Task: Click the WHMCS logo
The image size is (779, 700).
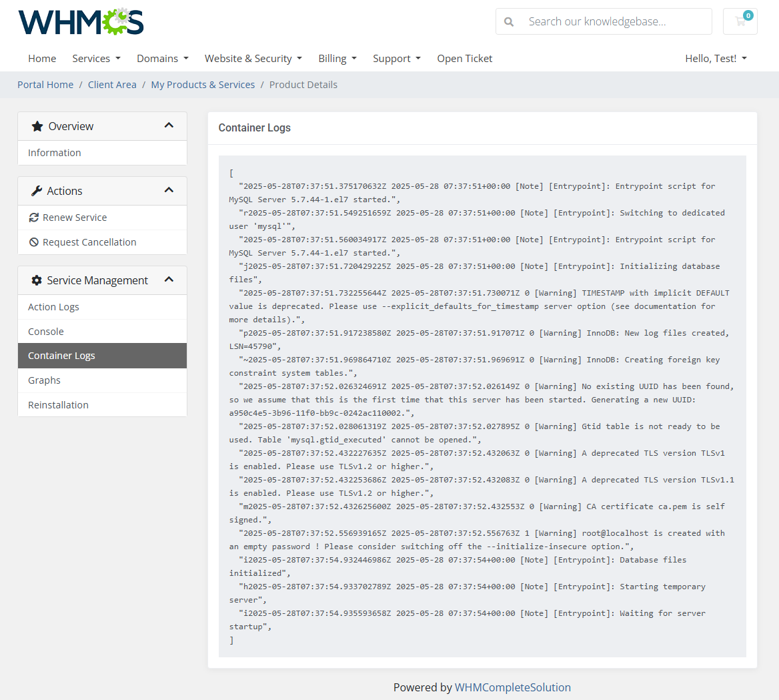Action: pos(81,22)
